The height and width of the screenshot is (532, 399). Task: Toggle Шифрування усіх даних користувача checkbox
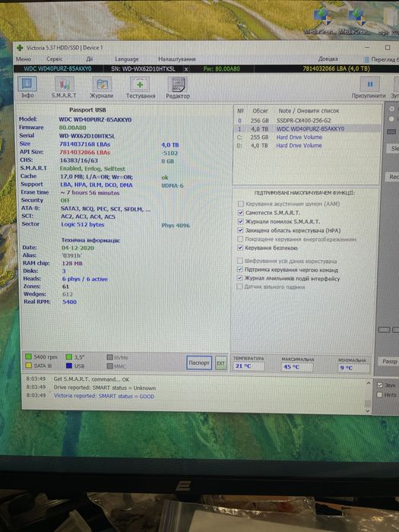pos(240,261)
